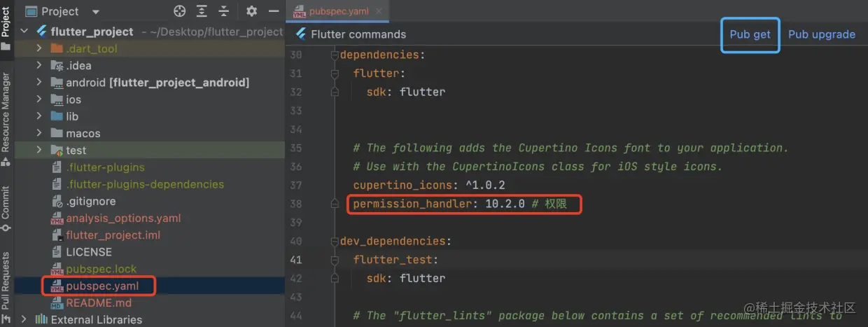Open the Project view dropdown

[x=96, y=12]
